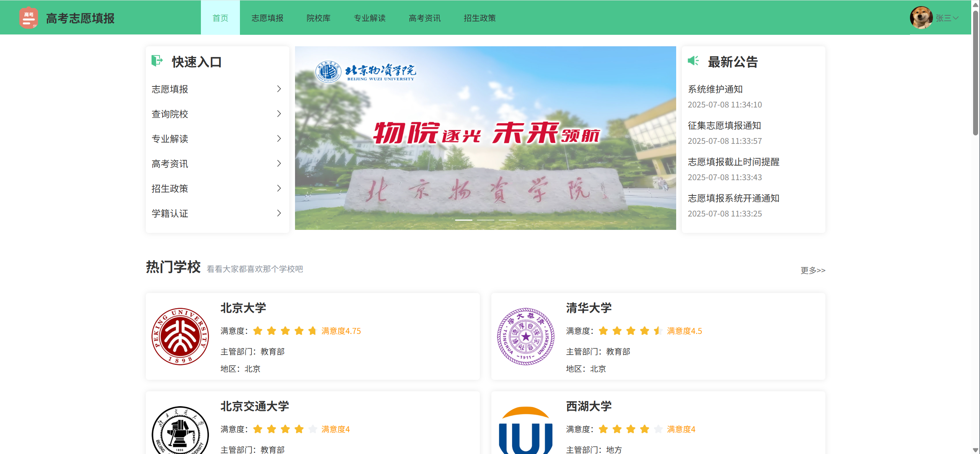Expand the 志愿填报 quick entry chevron
The width and height of the screenshot is (980, 454).
coord(279,89)
